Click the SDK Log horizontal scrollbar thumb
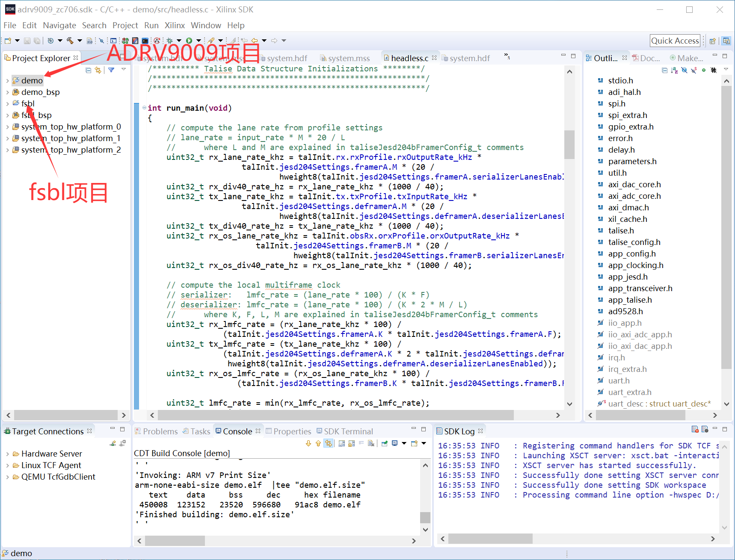 490,539
